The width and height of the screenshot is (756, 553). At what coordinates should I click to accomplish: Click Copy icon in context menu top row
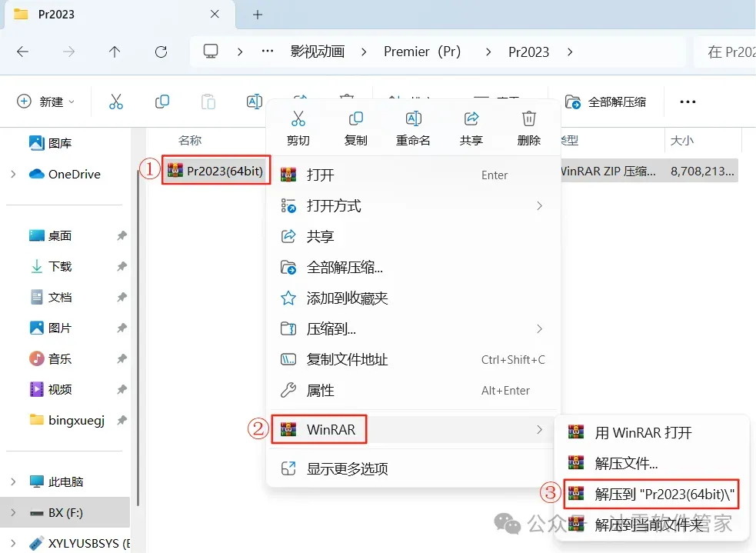tap(356, 118)
